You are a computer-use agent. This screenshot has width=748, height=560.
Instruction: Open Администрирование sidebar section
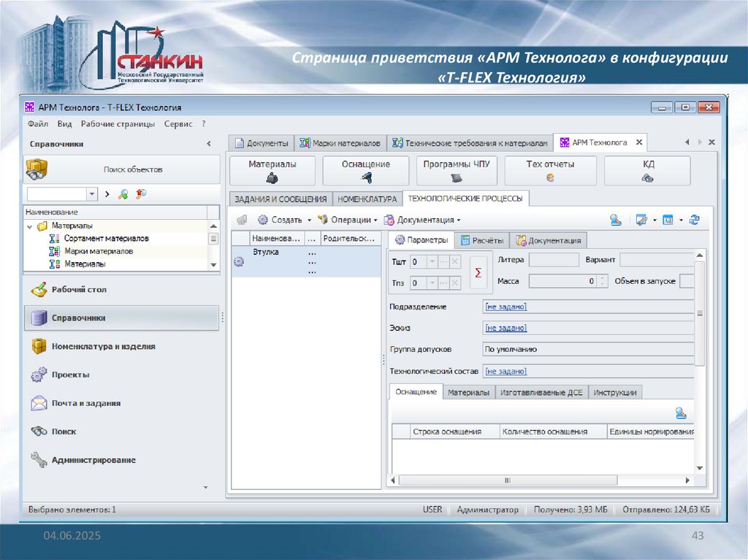93,460
